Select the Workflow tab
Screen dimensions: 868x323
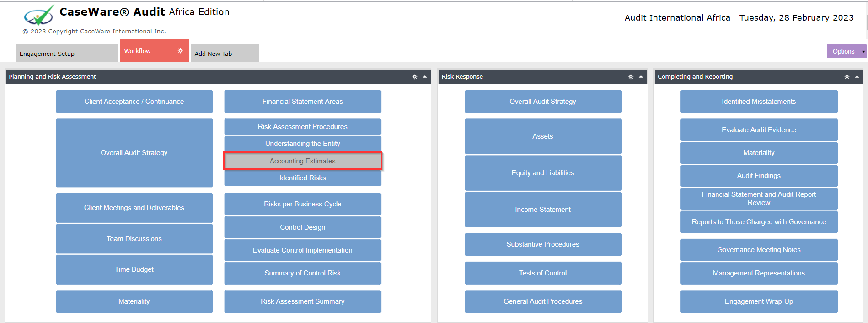155,51
